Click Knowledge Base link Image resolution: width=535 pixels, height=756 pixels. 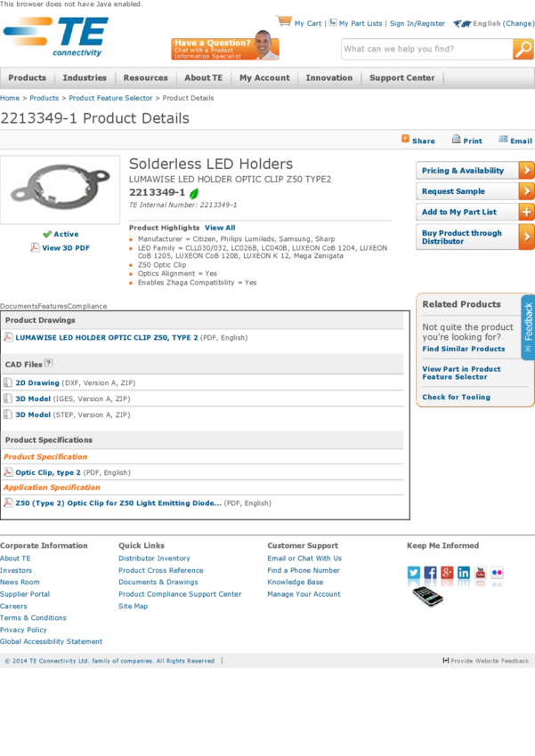[x=296, y=582]
